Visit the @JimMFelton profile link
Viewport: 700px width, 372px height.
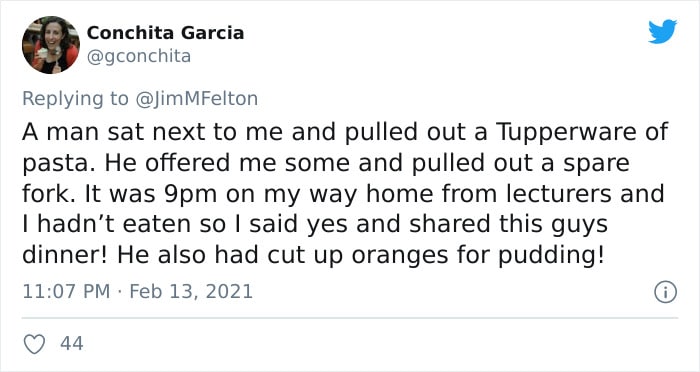[196, 99]
